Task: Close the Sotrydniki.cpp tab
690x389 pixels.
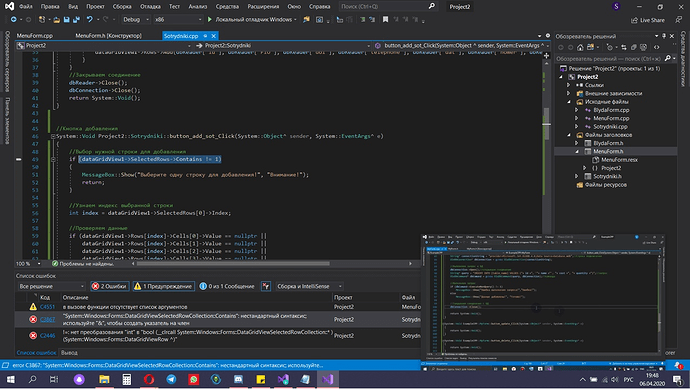Action: 213,36
